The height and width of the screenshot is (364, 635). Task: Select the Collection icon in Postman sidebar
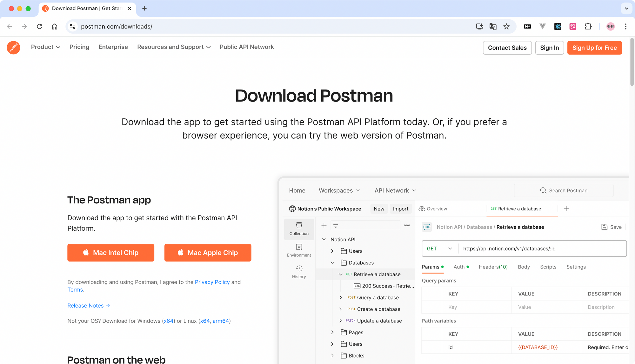(299, 228)
